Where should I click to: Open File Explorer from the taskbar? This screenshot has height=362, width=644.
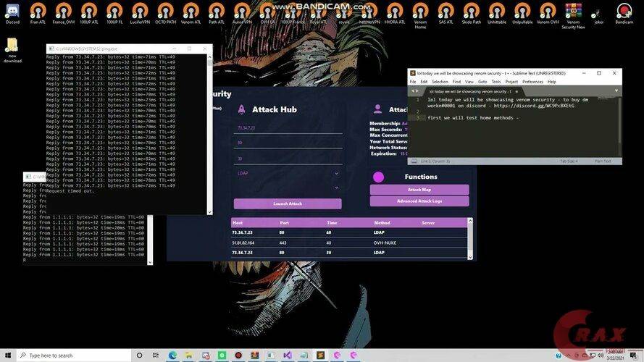[x=188, y=355]
